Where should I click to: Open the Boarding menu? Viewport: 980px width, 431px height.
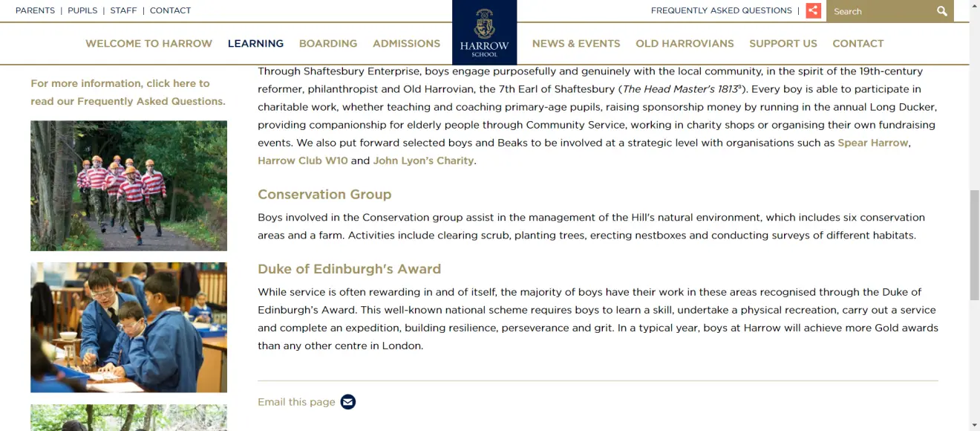[x=328, y=43]
